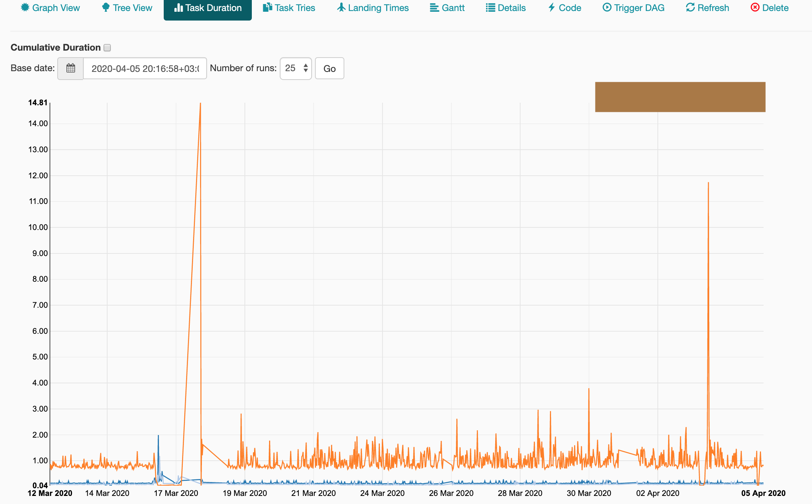
Task: Click the Landing Times plane icon
Action: tap(341, 7)
